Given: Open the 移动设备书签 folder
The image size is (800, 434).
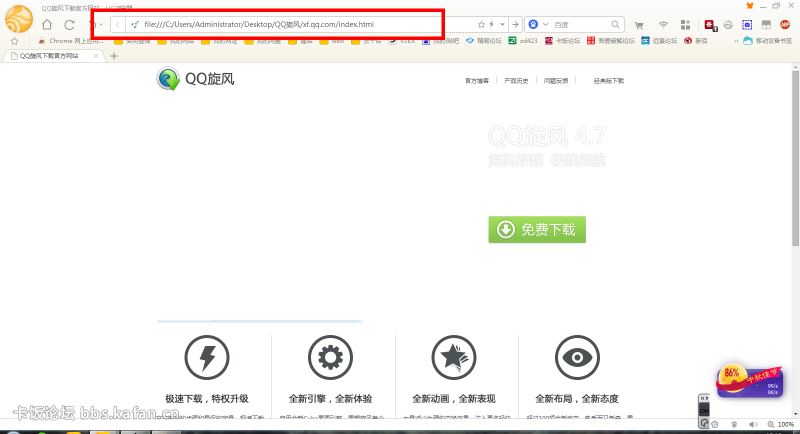Looking at the screenshot, I should (768, 41).
